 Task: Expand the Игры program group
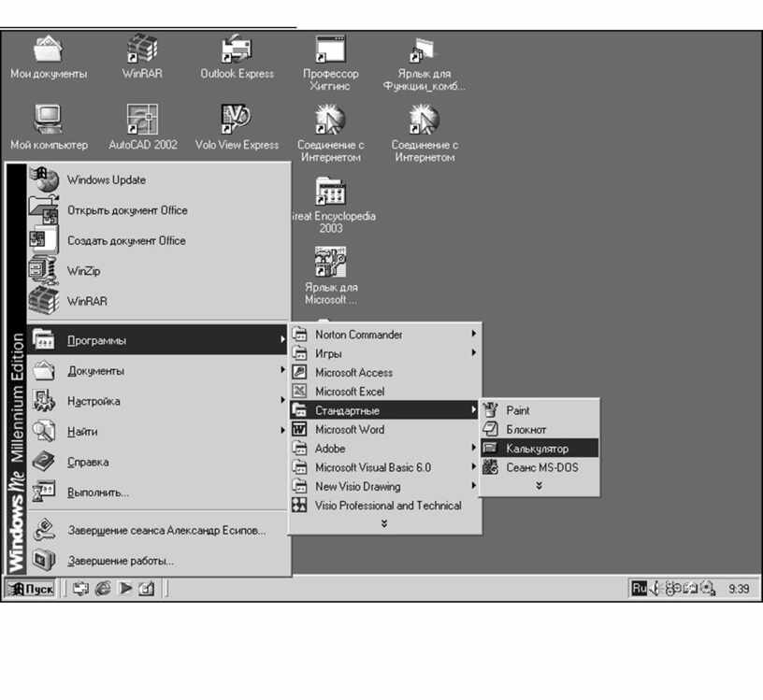coord(384,353)
